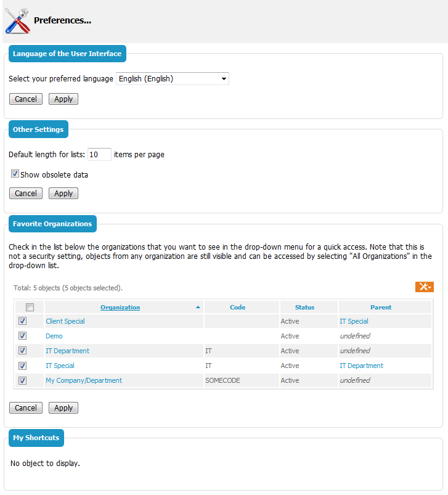The image size is (448, 495).
Task: Uncheck the My Company/Department row checkbox
Action: click(x=23, y=380)
